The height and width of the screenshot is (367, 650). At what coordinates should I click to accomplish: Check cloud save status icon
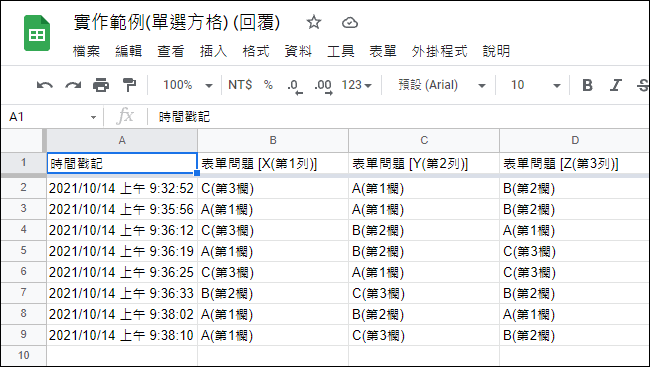point(349,23)
